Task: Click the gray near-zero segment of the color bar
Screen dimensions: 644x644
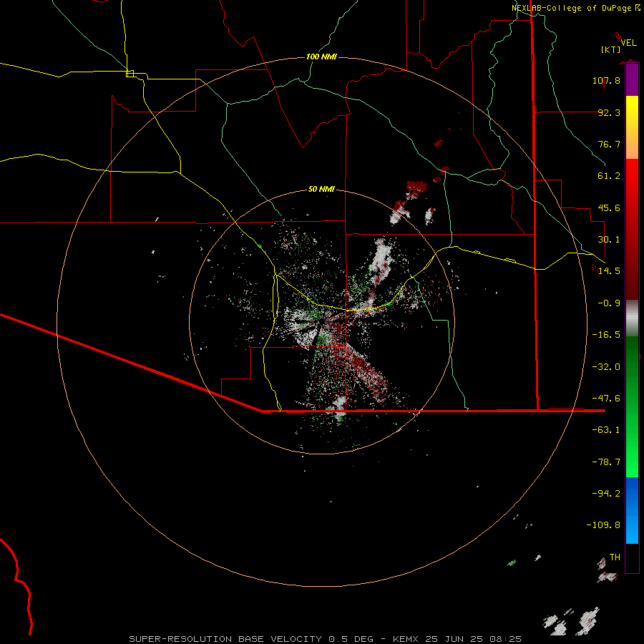Action: (632, 316)
